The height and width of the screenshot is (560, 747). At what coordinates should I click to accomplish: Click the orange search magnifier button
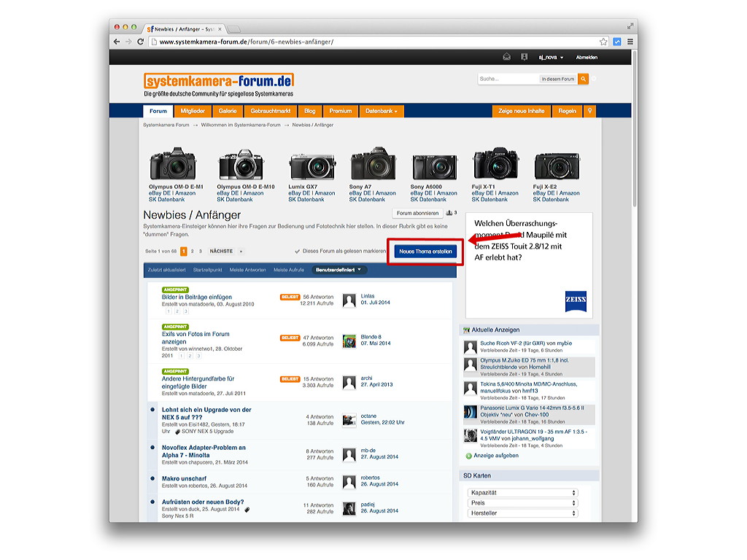pos(583,79)
